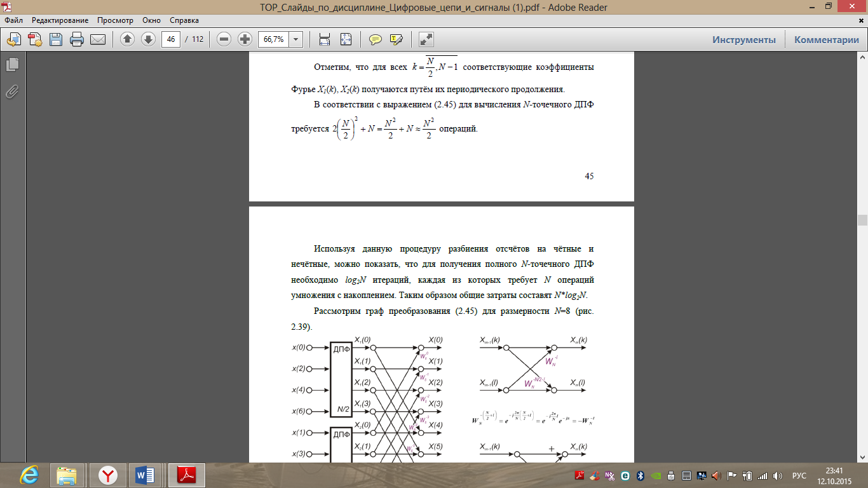Image resolution: width=868 pixels, height=488 pixels.
Task: Click the display settings monitor tray icon
Action: [x=702, y=475]
